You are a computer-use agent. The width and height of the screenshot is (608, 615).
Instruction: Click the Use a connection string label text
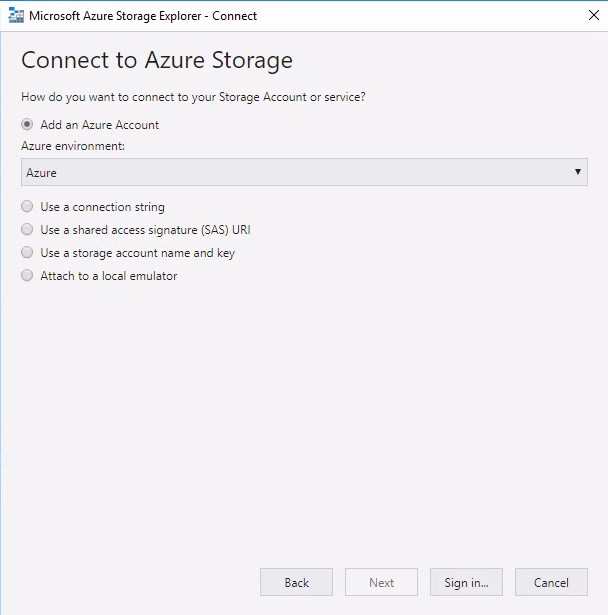coord(102,207)
